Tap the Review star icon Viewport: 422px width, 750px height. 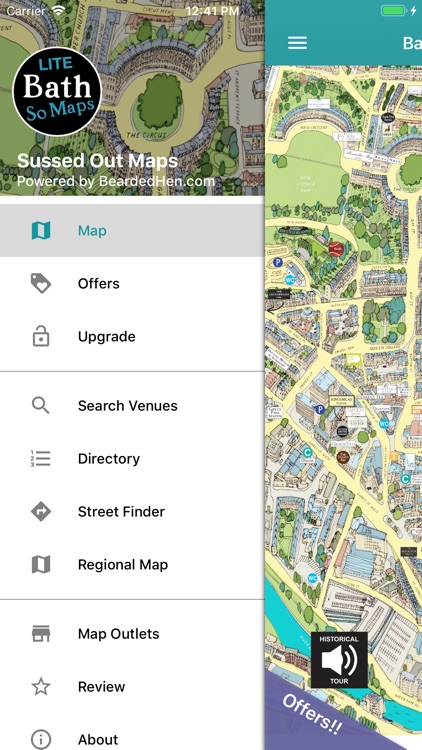coord(41,687)
